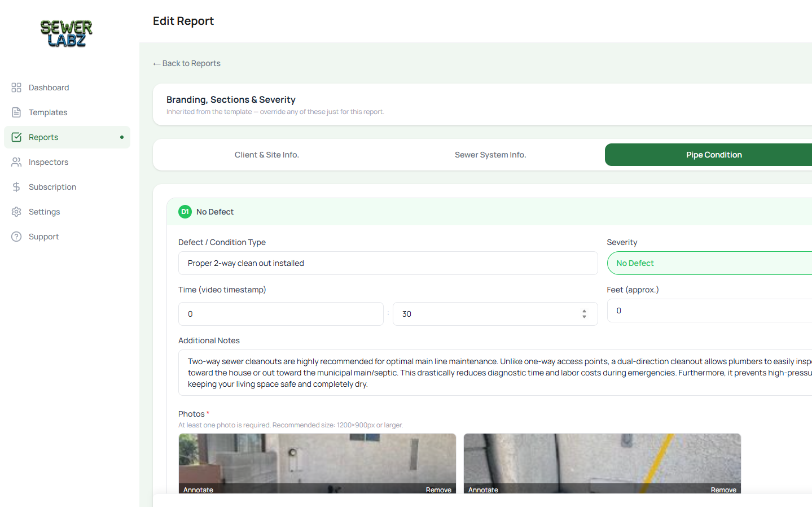
Task: Go back to Reports list
Action: 187,63
